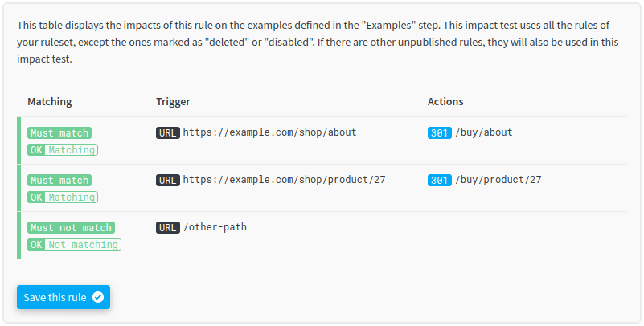Click the URL badge next to /other-path
This screenshot has height=326, width=644.
[x=167, y=227]
